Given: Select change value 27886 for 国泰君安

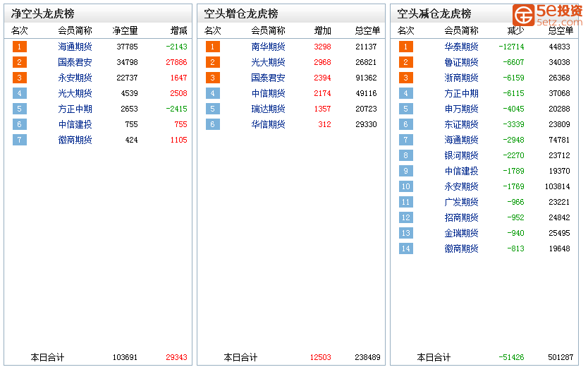Looking at the screenshot, I should pos(176,62).
